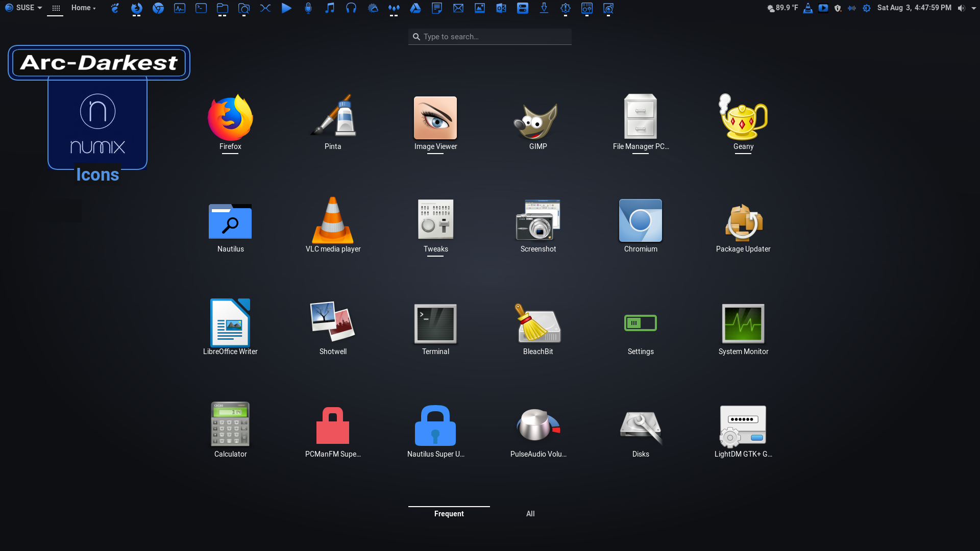
Task: Expand the Home places dropdown
Action: [84, 8]
